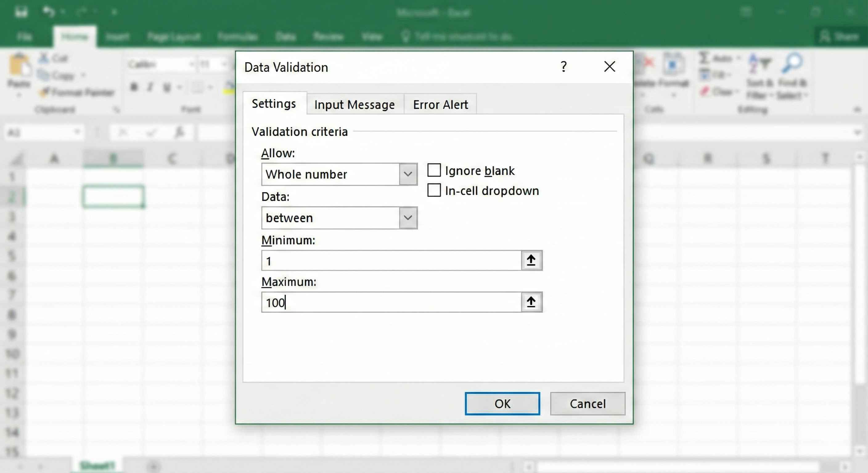The height and width of the screenshot is (473, 868).
Task: Click OK to apply the validation
Action: 502,404
